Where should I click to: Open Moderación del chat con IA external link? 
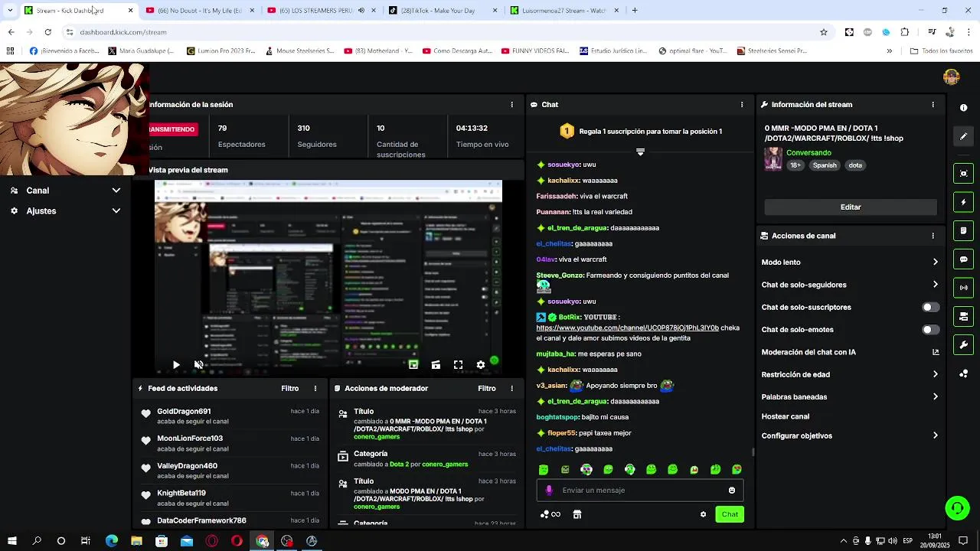[x=936, y=352]
